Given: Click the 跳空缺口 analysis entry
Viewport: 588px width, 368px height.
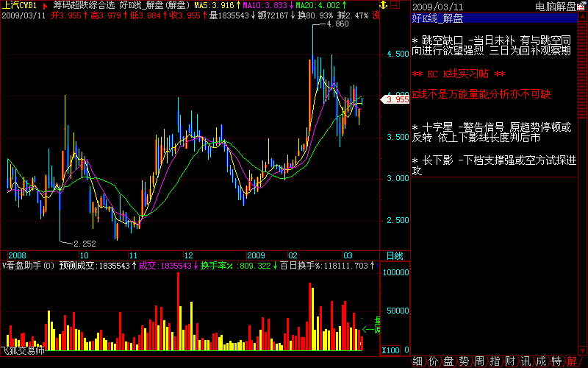Looking at the screenshot, I should point(492,45).
